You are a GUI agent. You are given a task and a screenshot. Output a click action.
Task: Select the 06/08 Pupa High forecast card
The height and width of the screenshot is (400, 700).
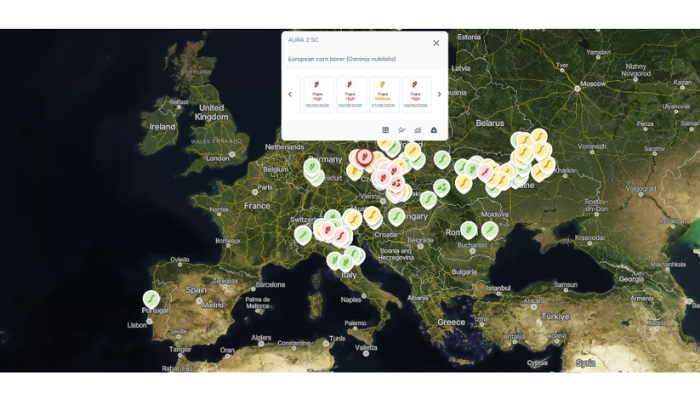point(351,94)
